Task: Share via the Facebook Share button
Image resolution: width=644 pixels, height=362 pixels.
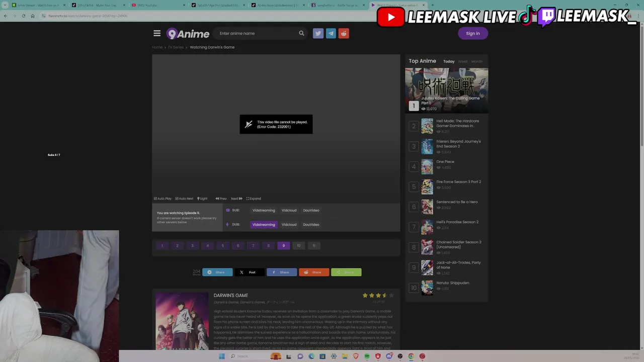Action: 282,272
